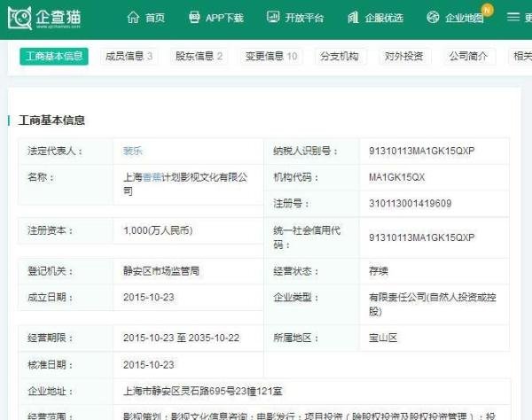
Task: Click region value 宝山区
Action: (x=383, y=338)
